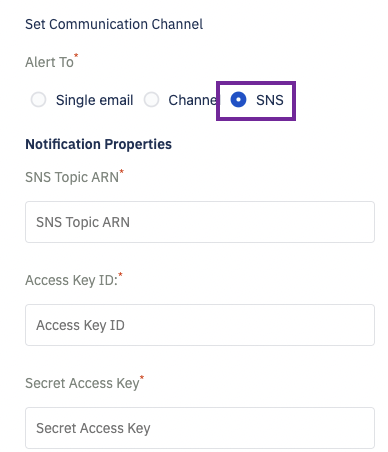Click the 'Notification Properties' heading
Viewport: 388px width, 452px height.
pyautogui.click(x=99, y=144)
